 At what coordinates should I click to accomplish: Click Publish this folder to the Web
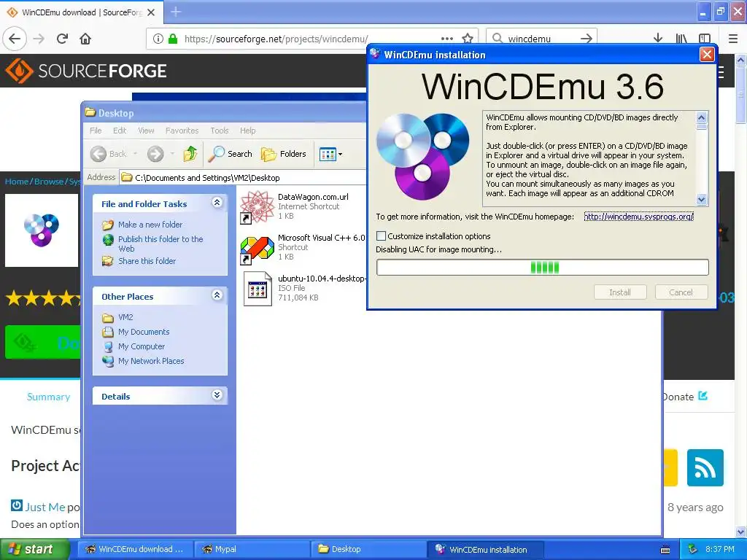point(160,244)
